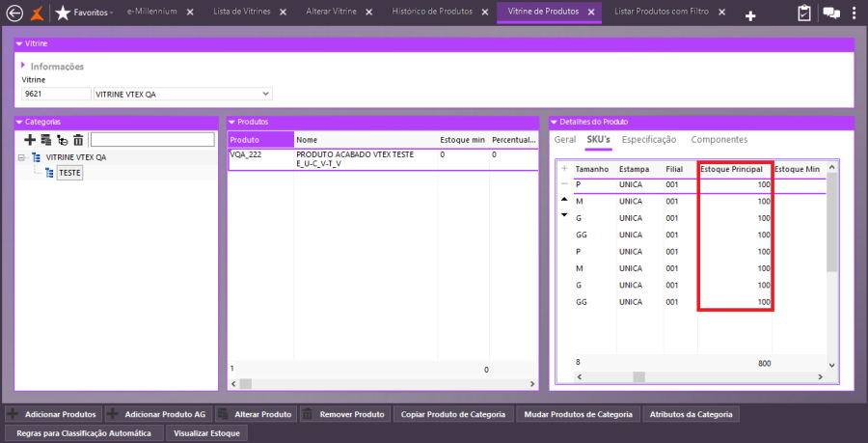This screenshot has width=868, height=443.
Task: Open the chat messages icon
Action: point(831,13)
